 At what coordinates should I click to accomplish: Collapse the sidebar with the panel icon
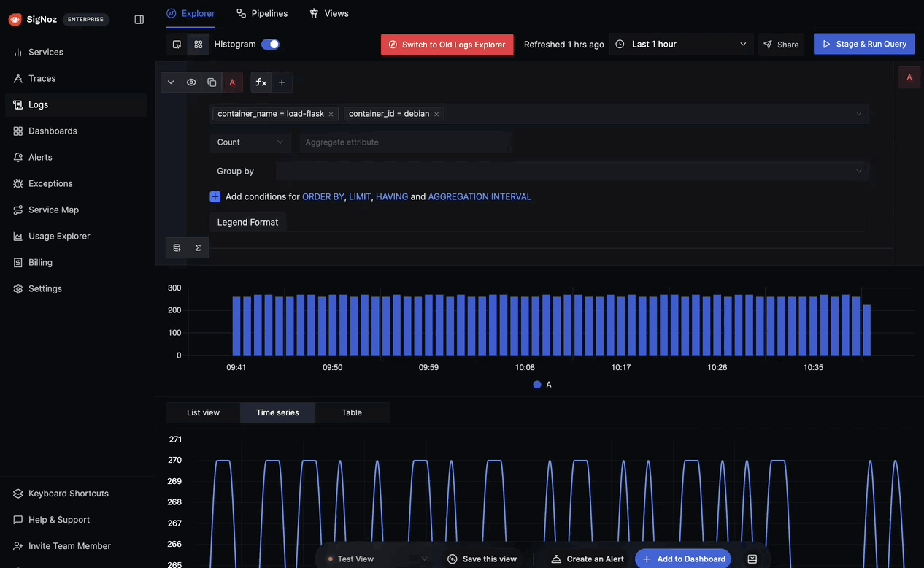(x=139, y=20)
